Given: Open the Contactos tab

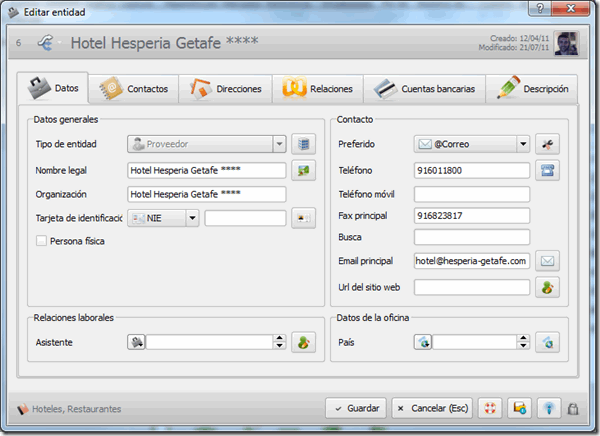Looking at the screenshot, I should click(x=134, y=89).
